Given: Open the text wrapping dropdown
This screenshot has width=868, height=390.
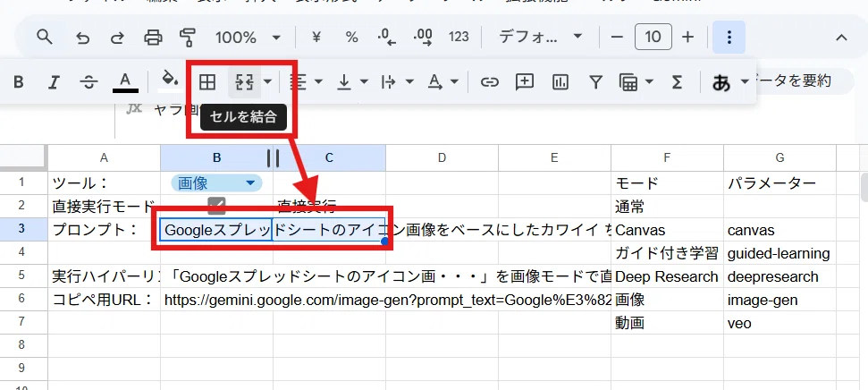Looking at the screenshot, I should [398, 82].
